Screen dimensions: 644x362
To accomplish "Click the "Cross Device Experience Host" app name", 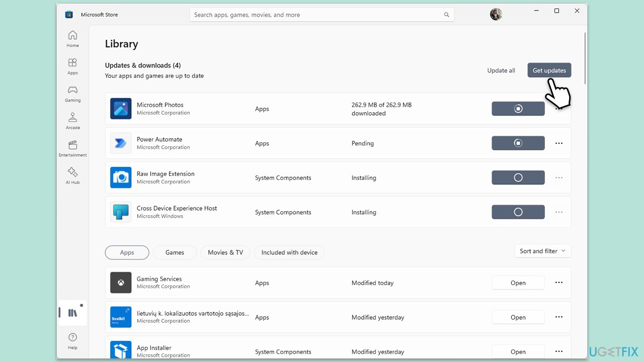I will tap(177, 208).
